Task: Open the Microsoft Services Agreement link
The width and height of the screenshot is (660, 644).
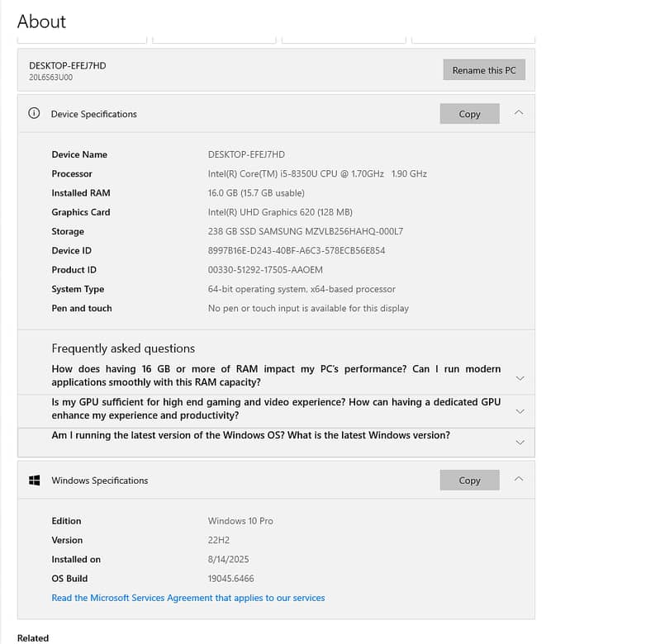Action: pos(188,598)
